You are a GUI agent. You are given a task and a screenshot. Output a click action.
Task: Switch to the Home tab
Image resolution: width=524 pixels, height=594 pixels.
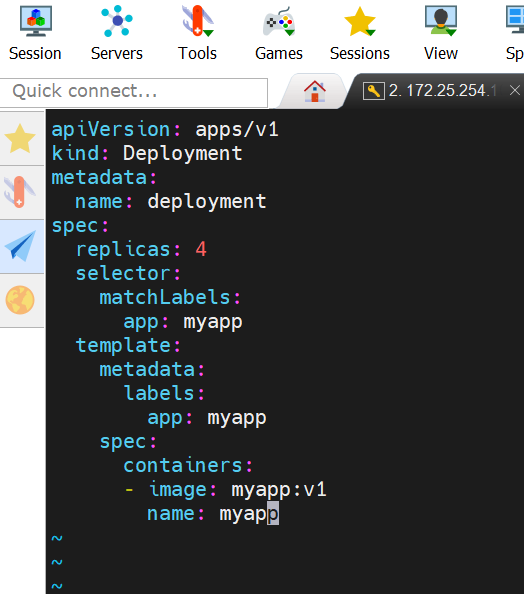click(x=314, y=91)
